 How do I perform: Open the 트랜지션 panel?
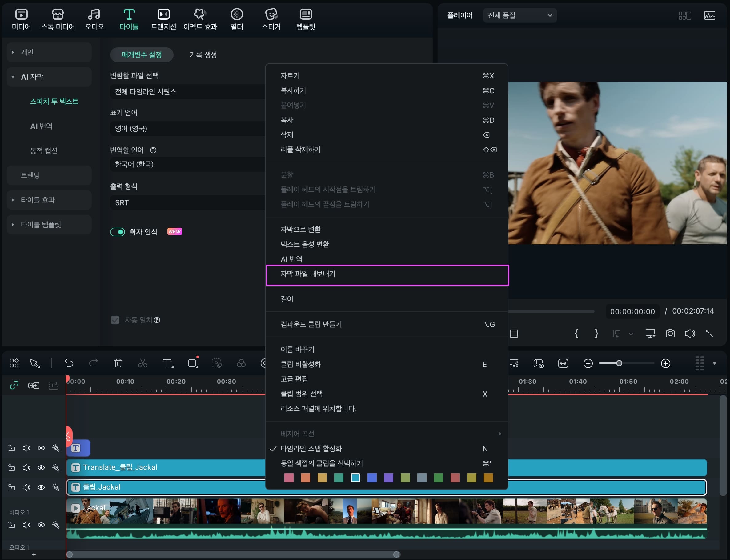pos(163,18)
